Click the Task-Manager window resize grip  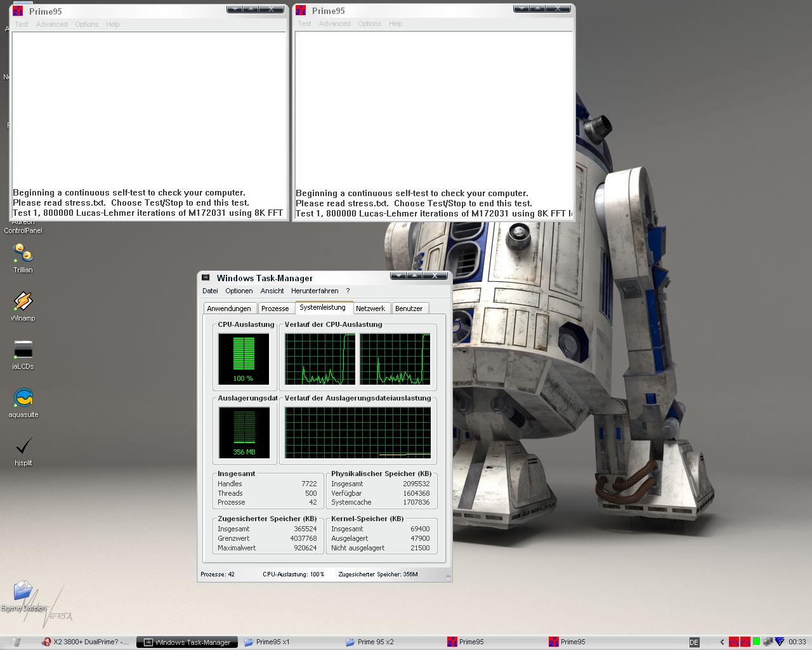coord(449,577)
